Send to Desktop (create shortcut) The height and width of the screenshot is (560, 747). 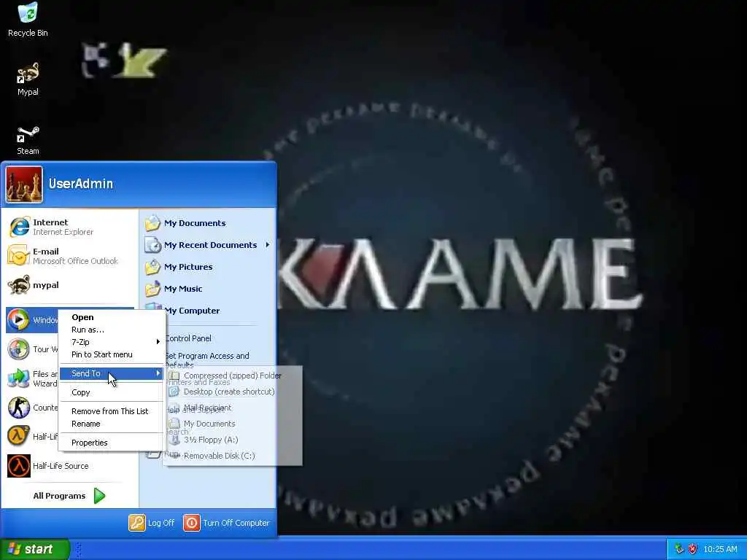click(233, 392)
